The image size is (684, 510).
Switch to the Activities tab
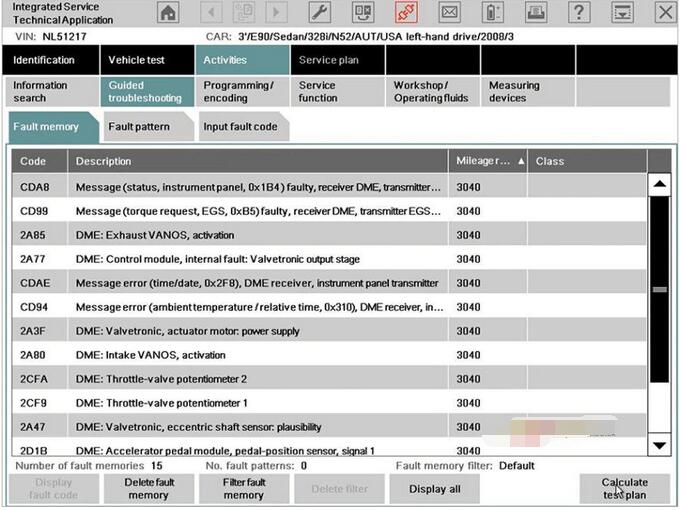pyautogui.click(x=242, y=60)
